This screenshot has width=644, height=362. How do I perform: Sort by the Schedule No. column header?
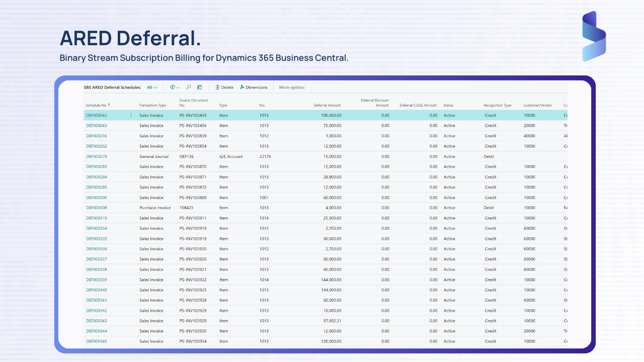(98, 105)
